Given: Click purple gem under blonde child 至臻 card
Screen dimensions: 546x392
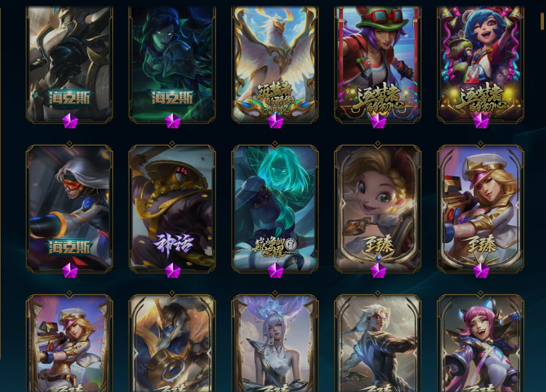Looking at the screenshot, I should (378, 270).
